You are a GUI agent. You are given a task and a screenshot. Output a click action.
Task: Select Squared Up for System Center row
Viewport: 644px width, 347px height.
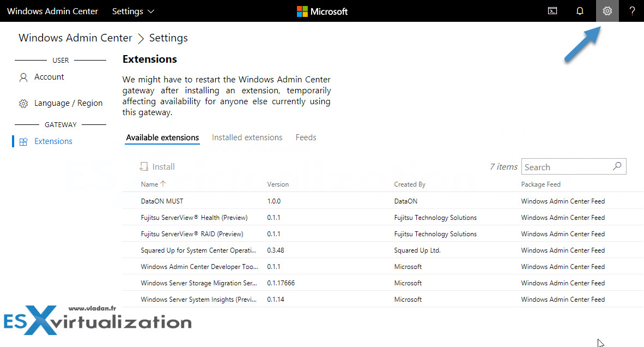[383, 250]
